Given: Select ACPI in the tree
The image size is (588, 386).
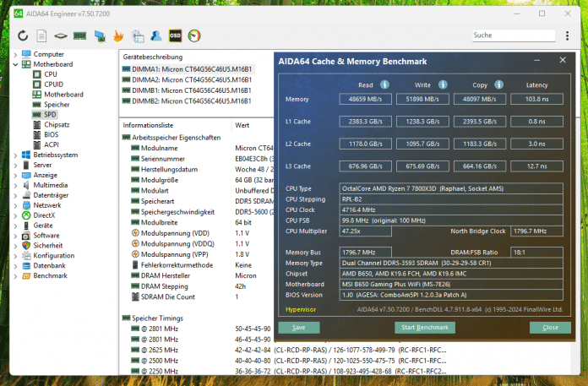Looking at the screenshot, I should (52, 144).
